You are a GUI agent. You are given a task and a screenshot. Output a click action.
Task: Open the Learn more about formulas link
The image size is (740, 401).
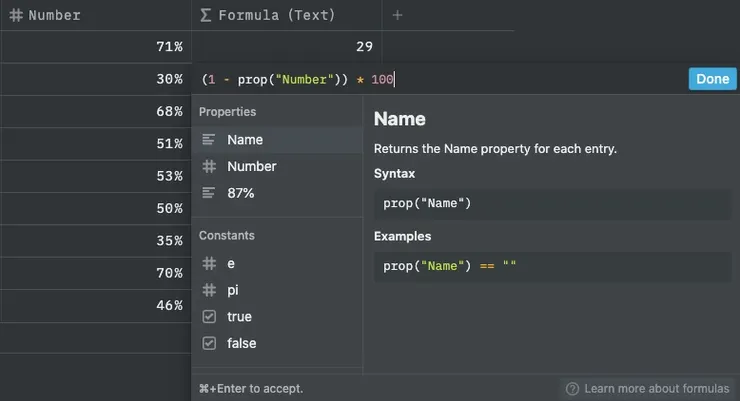point(656,388)
